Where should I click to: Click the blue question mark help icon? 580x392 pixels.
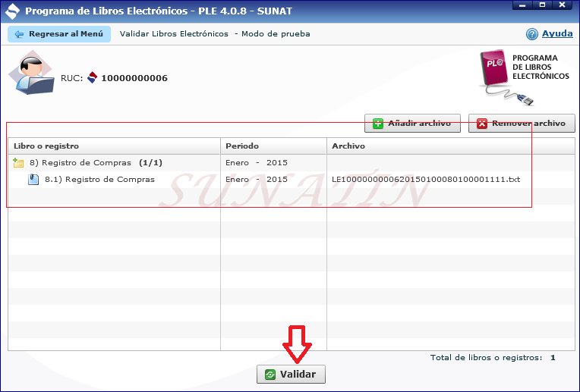click(x=532, y=34)
